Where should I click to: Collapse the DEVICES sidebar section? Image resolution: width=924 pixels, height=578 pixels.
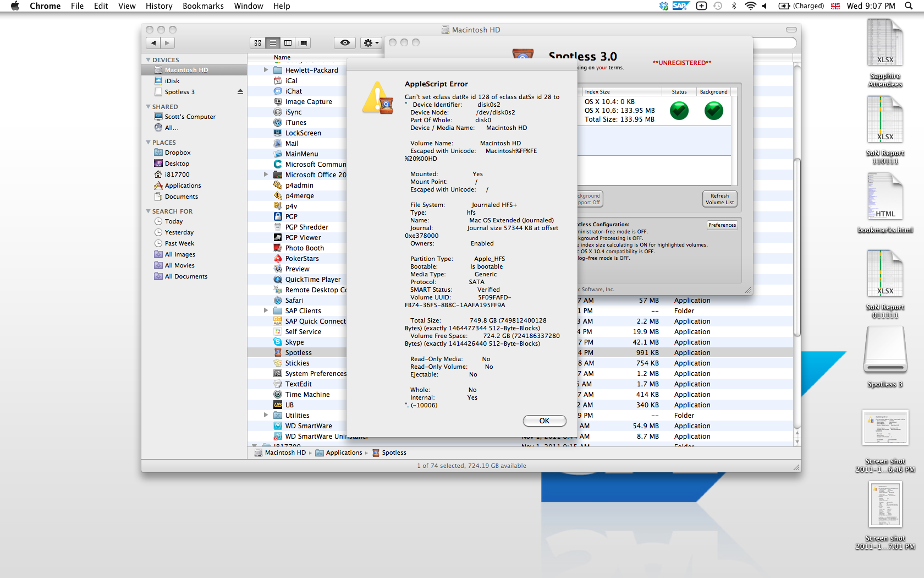148,60
